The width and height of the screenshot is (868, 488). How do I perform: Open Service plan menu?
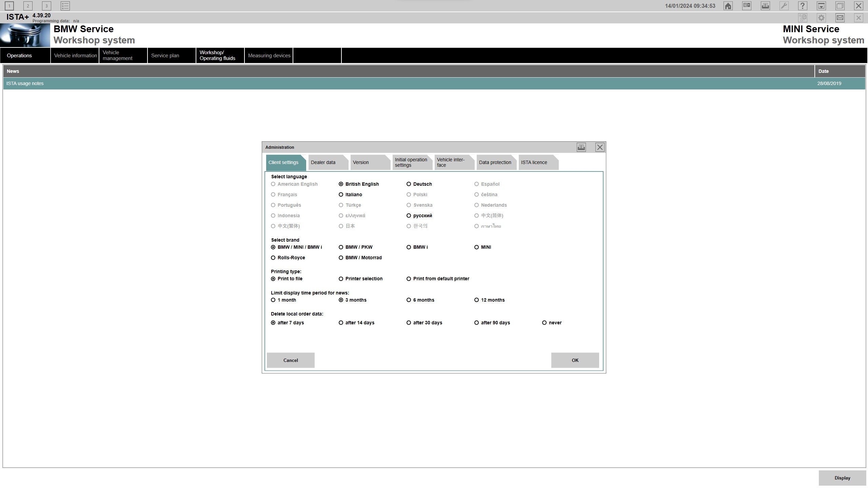[x=172, y=55]
